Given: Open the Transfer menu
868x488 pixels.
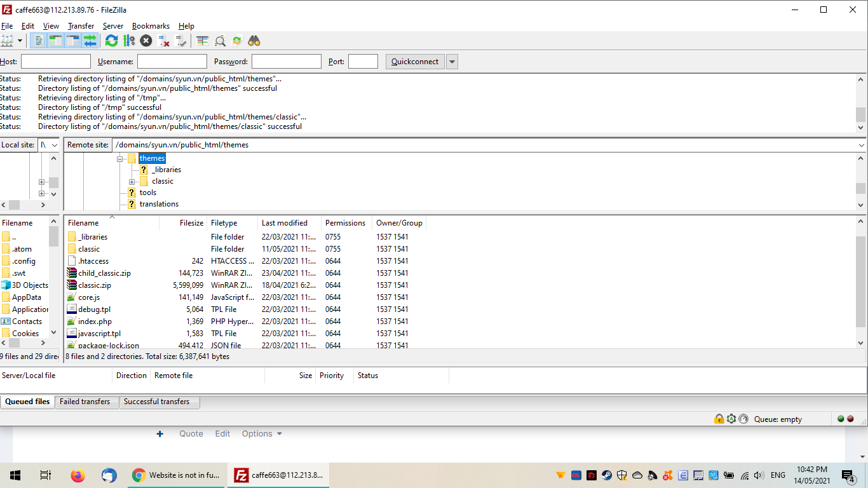Looking at the screenshot, I should 81,26.
